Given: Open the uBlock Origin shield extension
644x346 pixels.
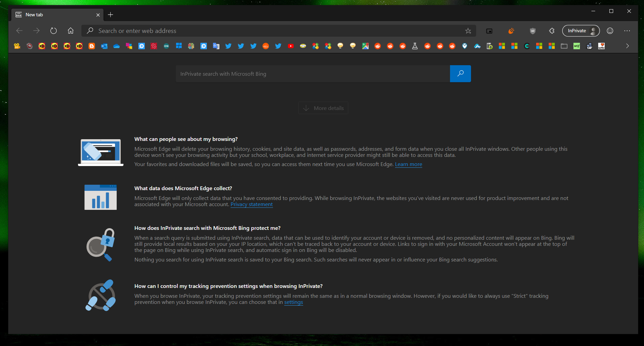Looking at the screenshot, I should click(x=532, y=31).
